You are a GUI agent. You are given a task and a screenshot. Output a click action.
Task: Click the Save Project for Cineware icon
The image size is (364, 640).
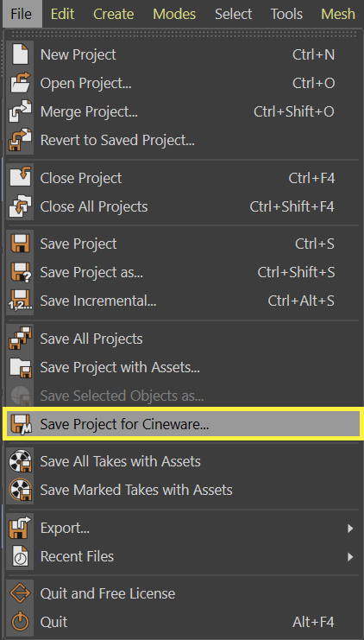[20, 424]
